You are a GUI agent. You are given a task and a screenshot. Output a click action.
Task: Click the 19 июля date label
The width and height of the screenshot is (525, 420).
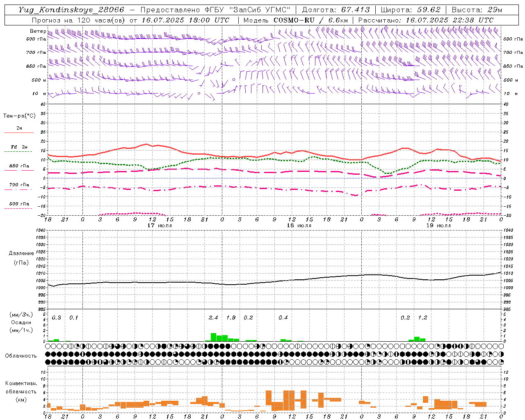438,226
